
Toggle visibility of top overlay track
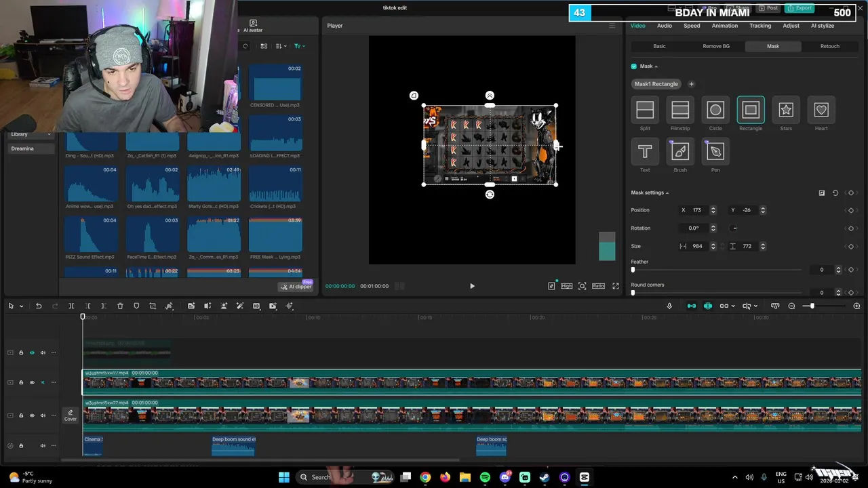(32, 352)
